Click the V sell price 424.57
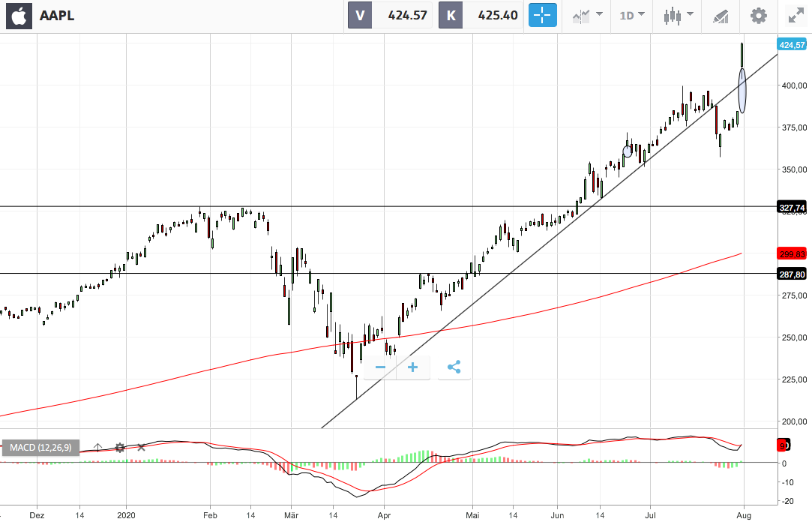 pos(391,16)
